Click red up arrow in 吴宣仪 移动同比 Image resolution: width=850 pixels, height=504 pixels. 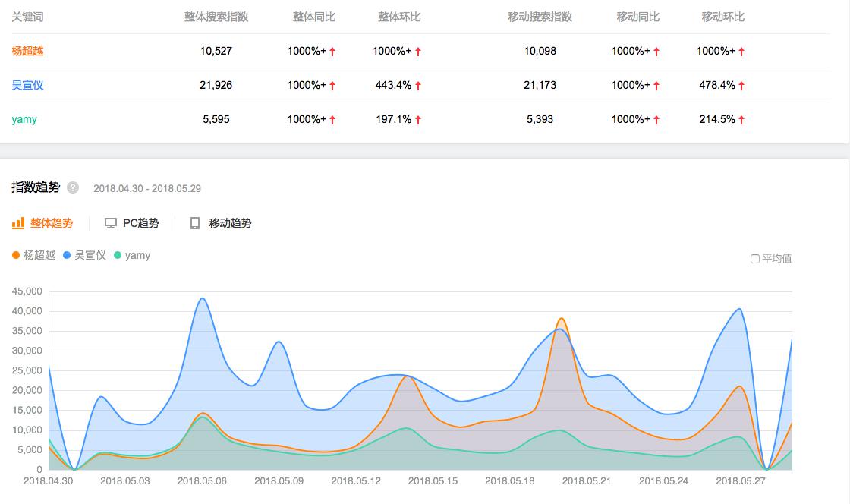(x=656, y=86)
